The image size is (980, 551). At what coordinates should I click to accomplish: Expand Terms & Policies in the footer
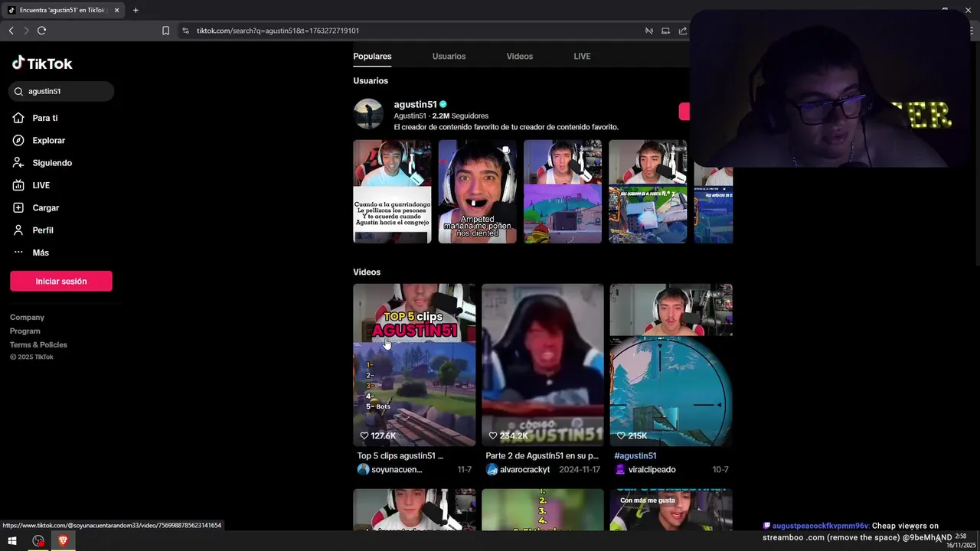click(x=38, y=344)
